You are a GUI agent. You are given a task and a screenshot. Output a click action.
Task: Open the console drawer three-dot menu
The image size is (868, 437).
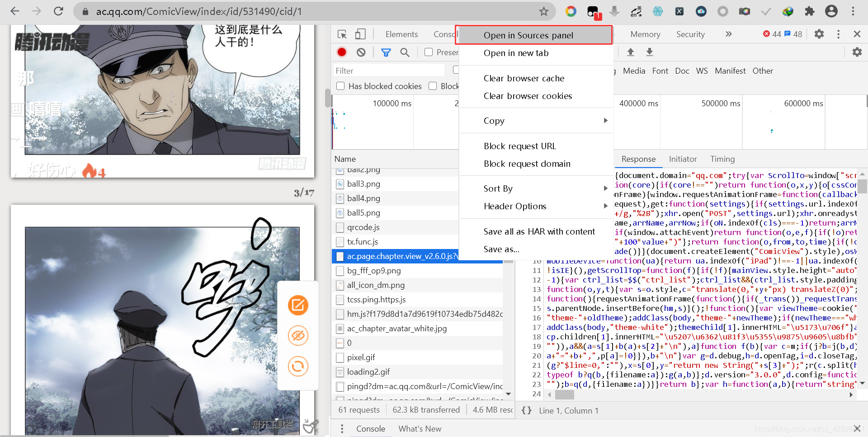pyautogui.click(x=342, y=429)
